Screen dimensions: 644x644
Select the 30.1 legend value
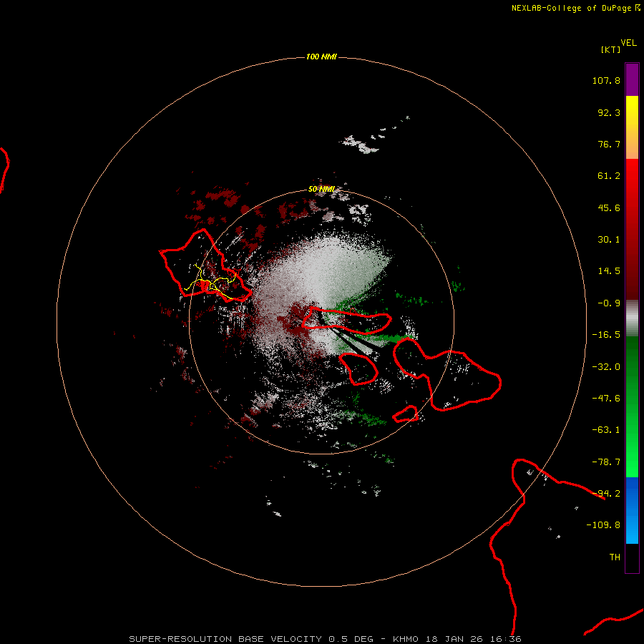tap(609, 240)
